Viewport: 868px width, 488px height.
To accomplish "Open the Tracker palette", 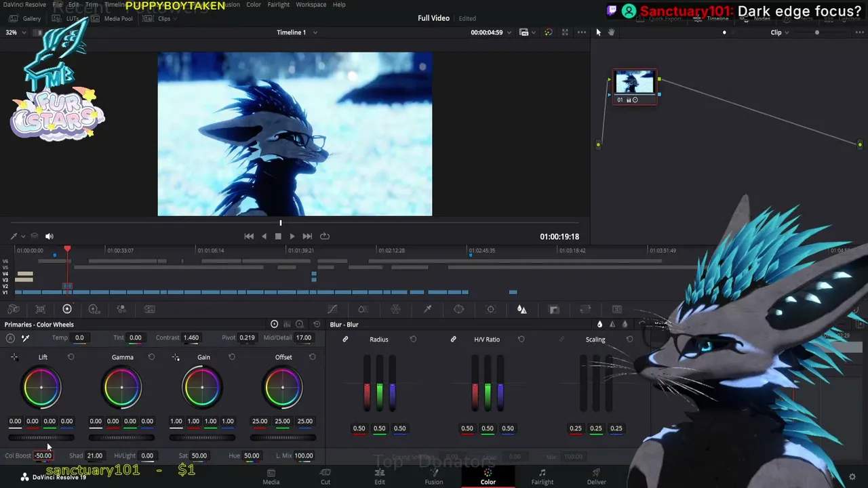I will click(490, 309).
